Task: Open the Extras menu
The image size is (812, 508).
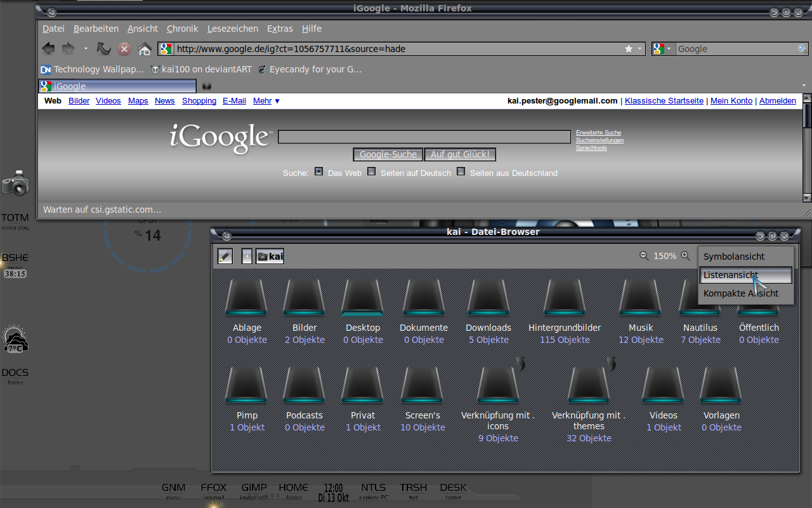Action: (280, 29)
